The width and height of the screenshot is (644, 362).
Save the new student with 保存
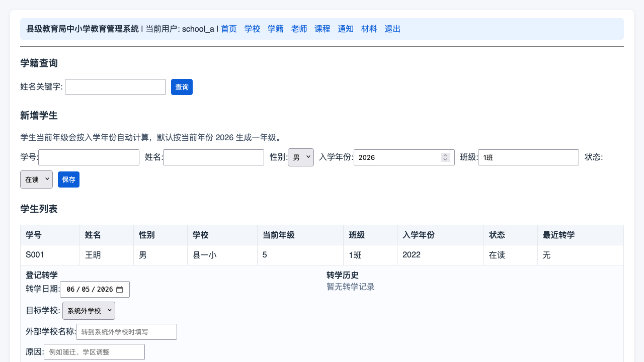click(68, 179)
